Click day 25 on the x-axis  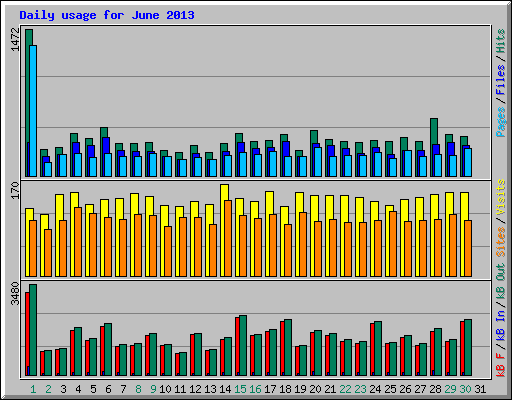[x=390, y=389]
